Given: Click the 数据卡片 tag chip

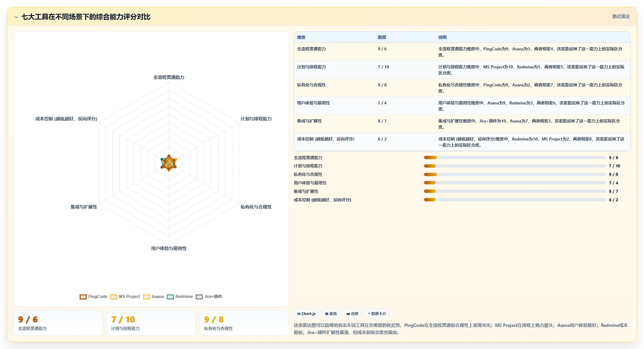Looking at the screenshot, I should (x=377, y=314).
